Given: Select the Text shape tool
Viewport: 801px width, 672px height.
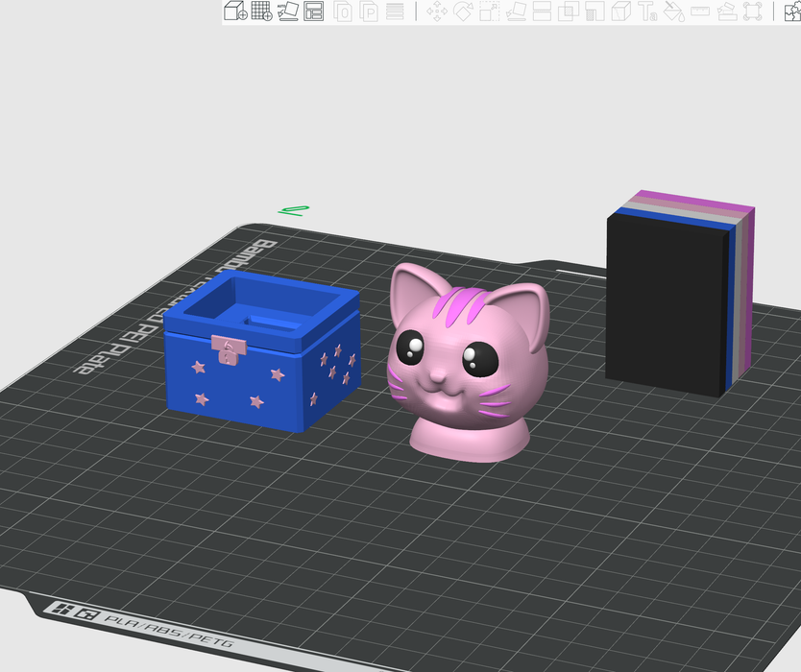Looking at the screenshot, I should click(647, 12).
